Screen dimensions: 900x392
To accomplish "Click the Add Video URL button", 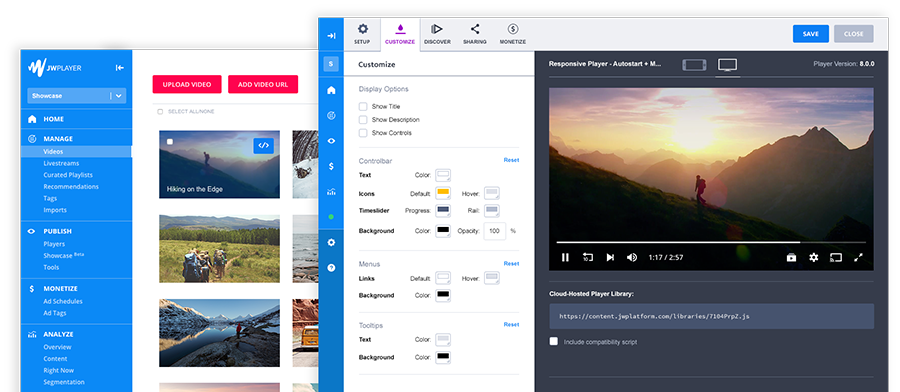I will click(x=263, y=84).
